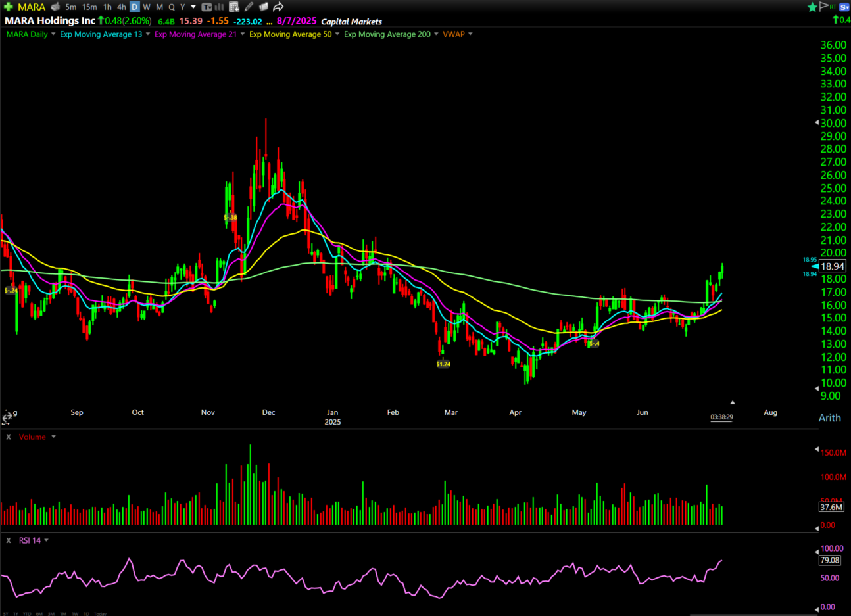Click the 8/7/2025 date label
The width and height of the screenshot is (851, 616).
pos(297,21)
